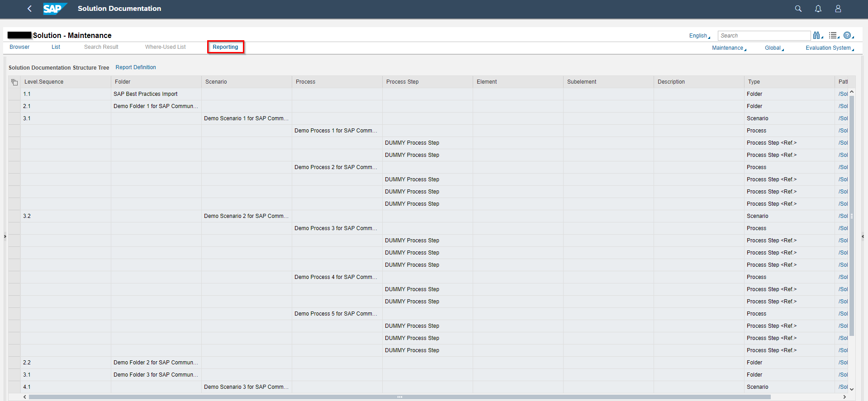Expand the Maintenance branch dropdown
868x401 pixels.
point(728,48)
